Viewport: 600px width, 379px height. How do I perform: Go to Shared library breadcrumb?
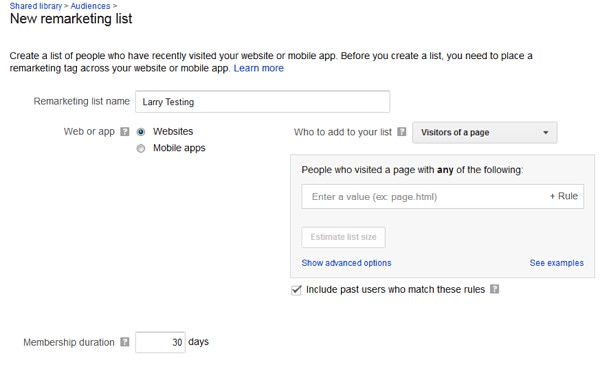click(36, 6)
